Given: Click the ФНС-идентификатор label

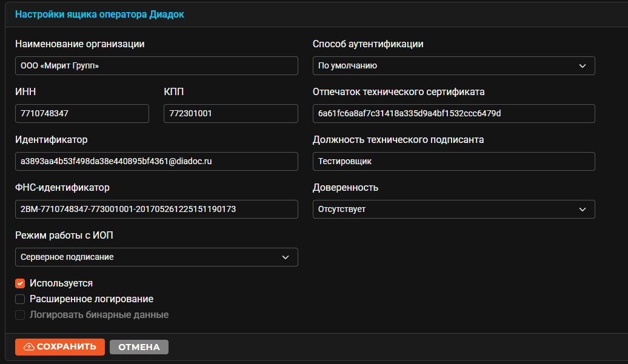Looking at the screenshot, I should coord(62,188).
